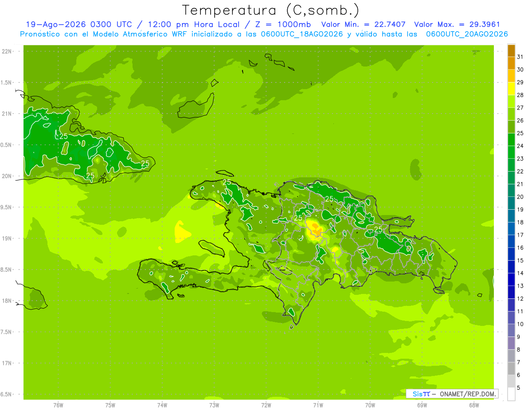The image size is (532, 411).
Task: Click the "18" color scale value
Action: (520, 222)
